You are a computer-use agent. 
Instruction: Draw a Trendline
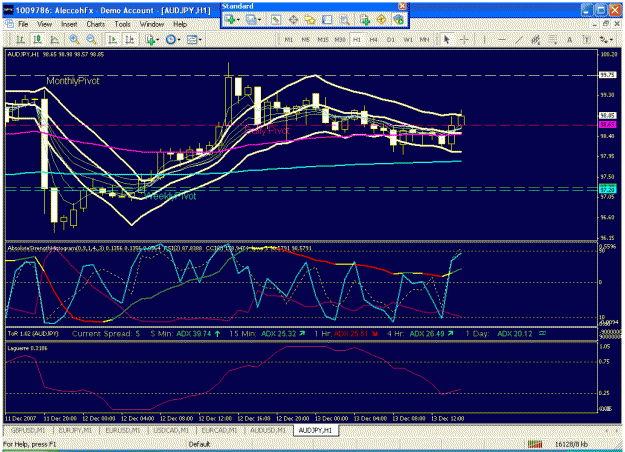[x=519, y=39]
